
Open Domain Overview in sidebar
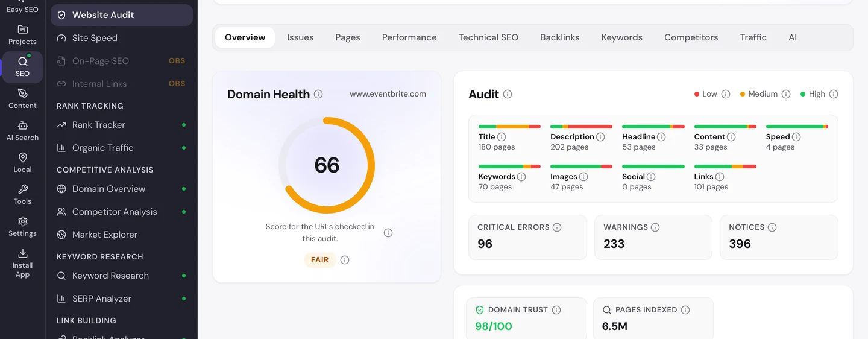click(122, 189)
